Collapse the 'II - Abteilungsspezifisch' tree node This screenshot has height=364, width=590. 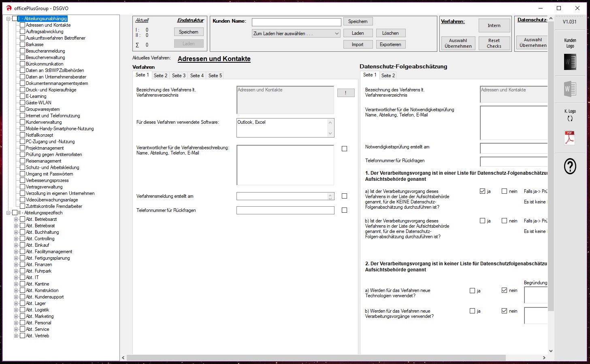point(9,213)
